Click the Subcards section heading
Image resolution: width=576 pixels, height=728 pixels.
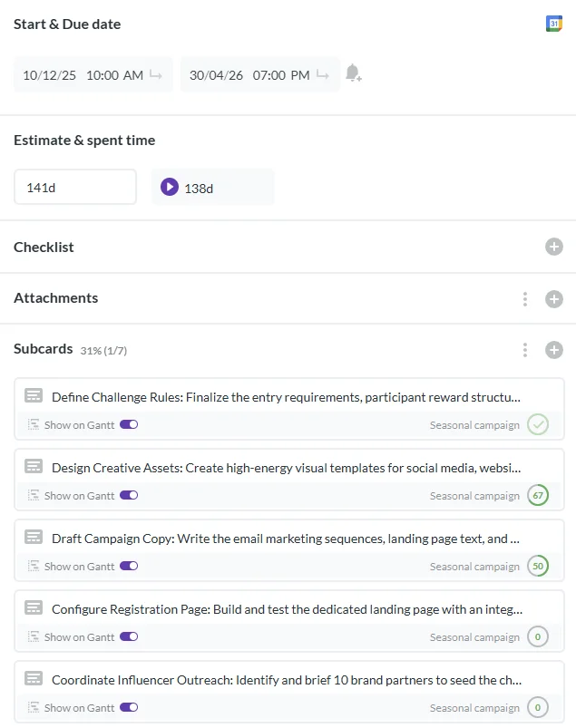click(44, 349)
